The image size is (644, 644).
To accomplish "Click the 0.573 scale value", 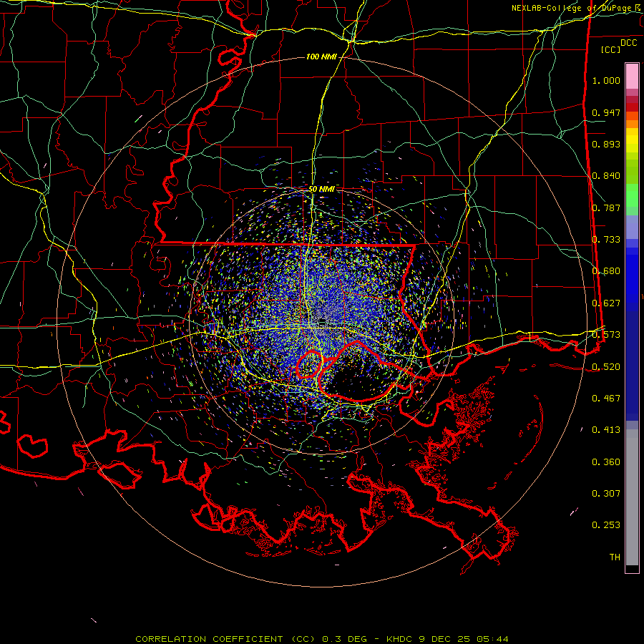I will tap(606, 335).
